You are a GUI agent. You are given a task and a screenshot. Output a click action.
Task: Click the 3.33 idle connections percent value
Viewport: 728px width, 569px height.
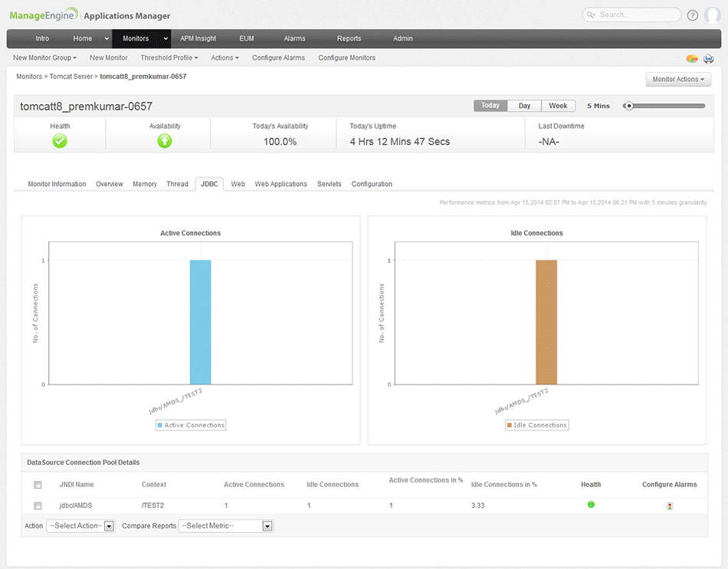(477, 505)
